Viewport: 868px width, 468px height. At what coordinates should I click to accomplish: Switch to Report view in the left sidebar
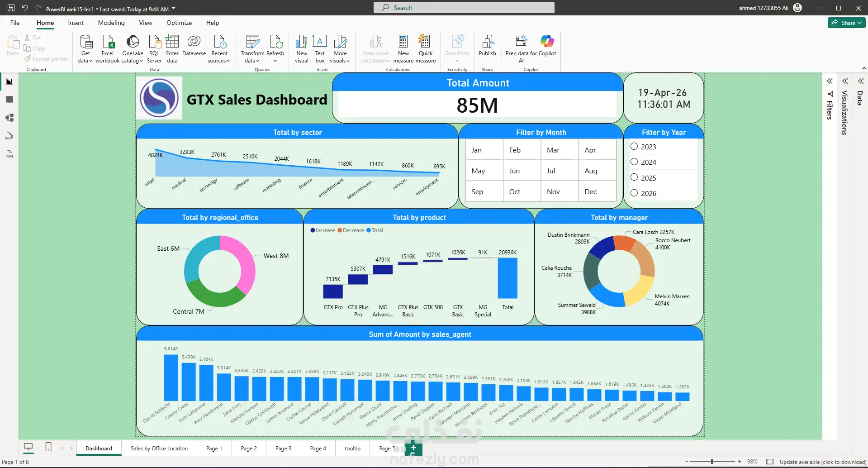[x=9, y=81]
